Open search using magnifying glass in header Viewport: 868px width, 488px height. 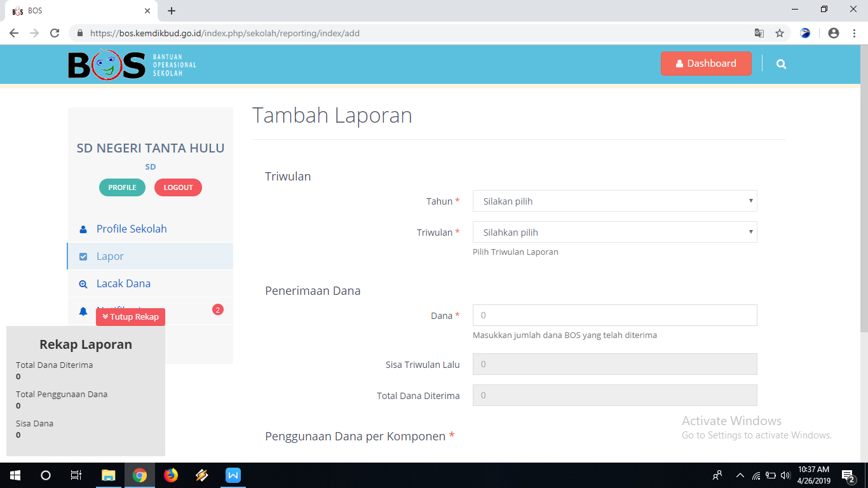pyautogui.click(x=781, y=64)
